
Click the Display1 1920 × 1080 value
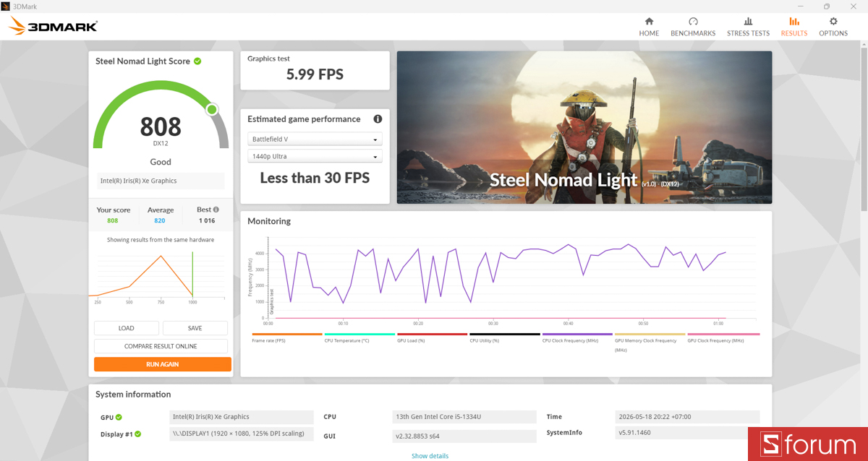pos(242,434)
